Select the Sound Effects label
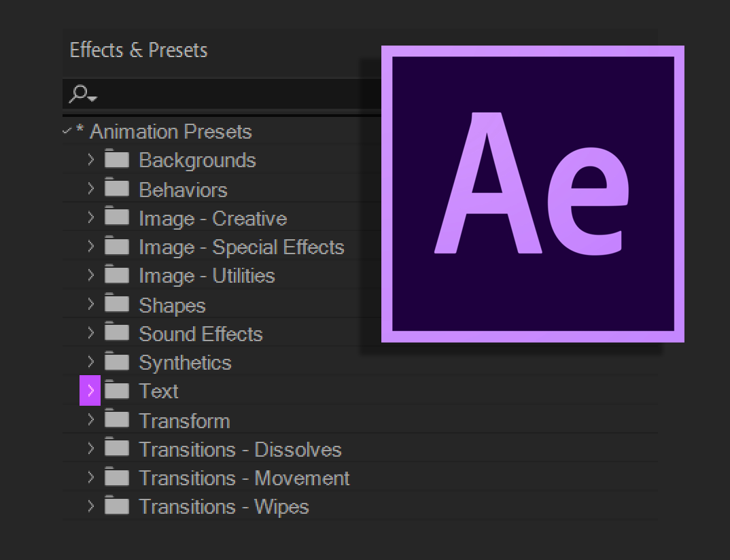Viewport: 730px width, 560px height. [201, 334]
